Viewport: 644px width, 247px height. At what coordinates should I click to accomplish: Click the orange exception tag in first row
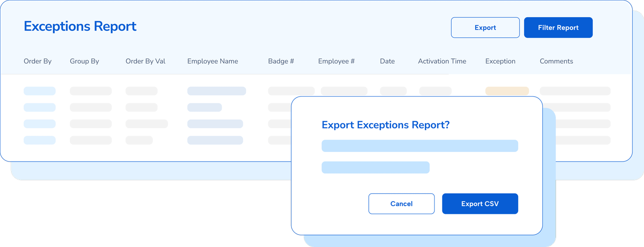point(507,91)
